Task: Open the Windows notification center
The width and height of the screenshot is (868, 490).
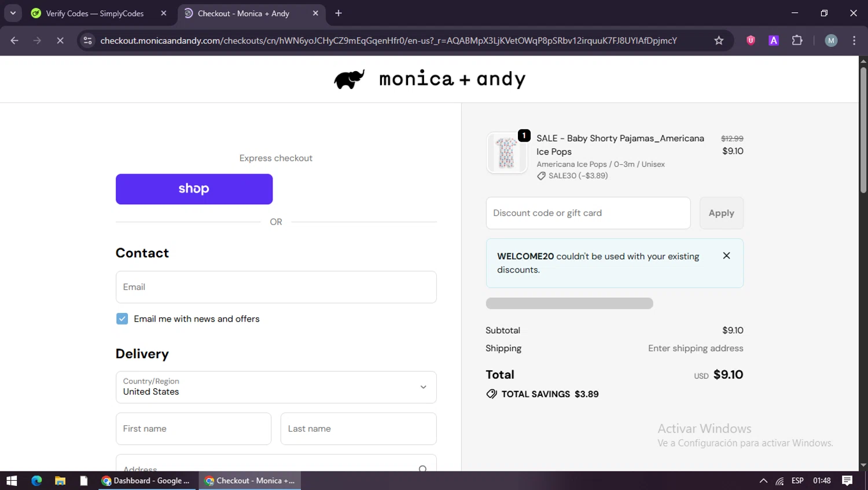Action: coord(847,481)
